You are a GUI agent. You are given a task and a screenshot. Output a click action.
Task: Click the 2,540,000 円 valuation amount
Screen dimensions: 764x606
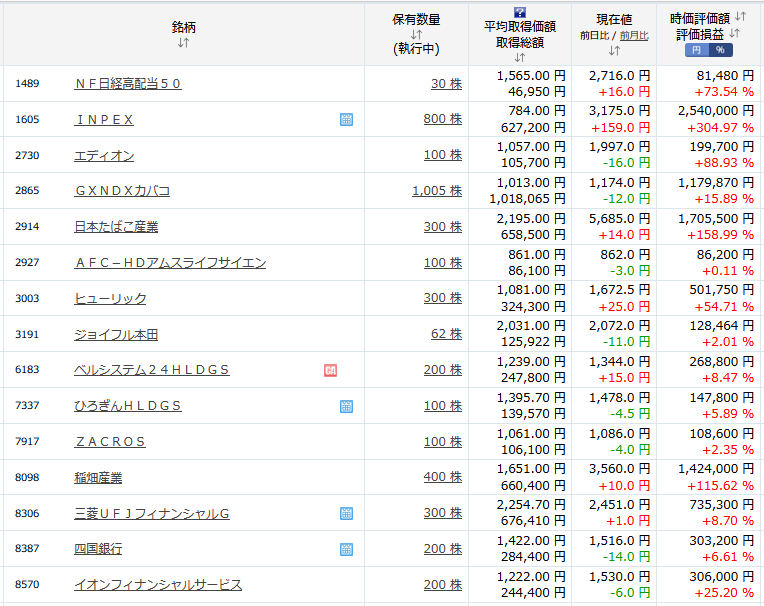coord(716,111)
